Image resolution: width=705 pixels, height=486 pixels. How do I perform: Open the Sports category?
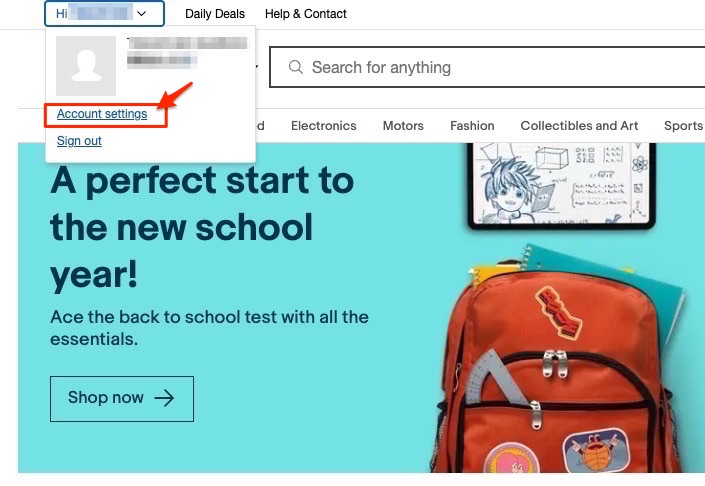[x=683, y=126]
